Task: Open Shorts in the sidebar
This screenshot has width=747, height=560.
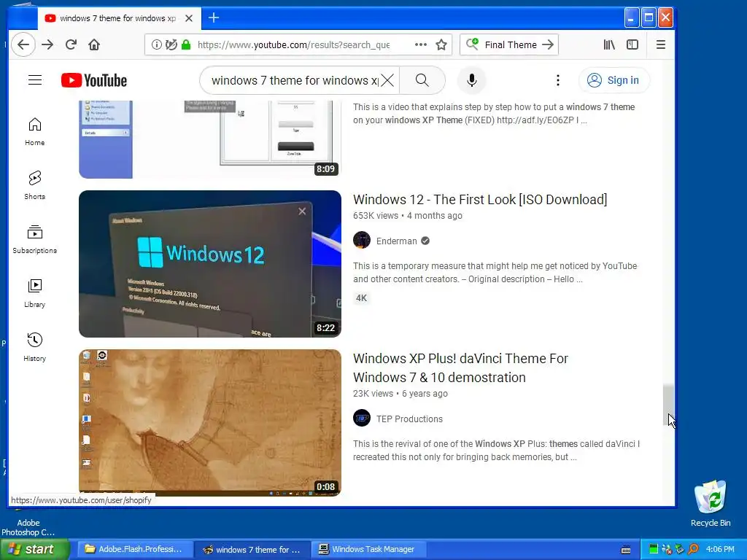Action: (35, 186)
